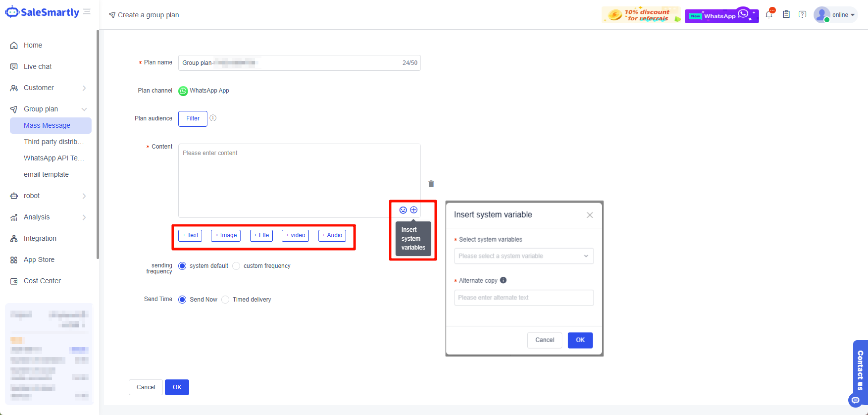
Task: Collapse sidebar with hamburger menu icon
Action: click(x=87, y=11)
